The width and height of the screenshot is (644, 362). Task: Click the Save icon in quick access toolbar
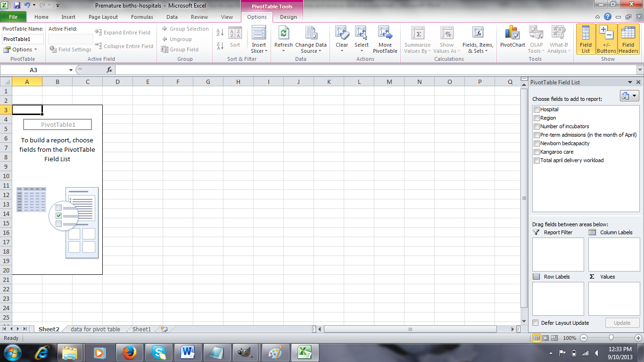click(x=17, y=6)
